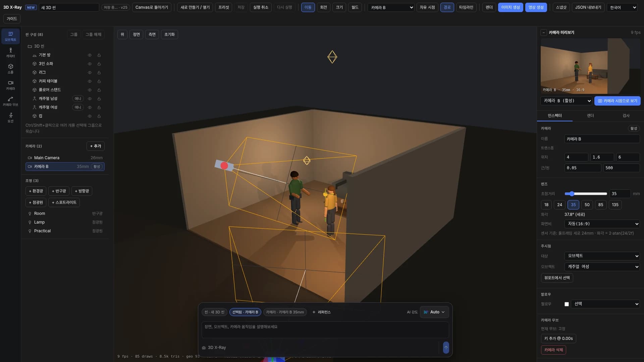Enable the 팔로우 checkbox
Viewport: 644px width, 362px height.
tap(567, 304)
